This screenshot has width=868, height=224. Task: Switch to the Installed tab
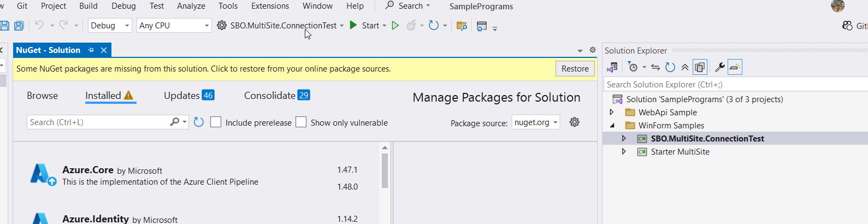point(110,96)
